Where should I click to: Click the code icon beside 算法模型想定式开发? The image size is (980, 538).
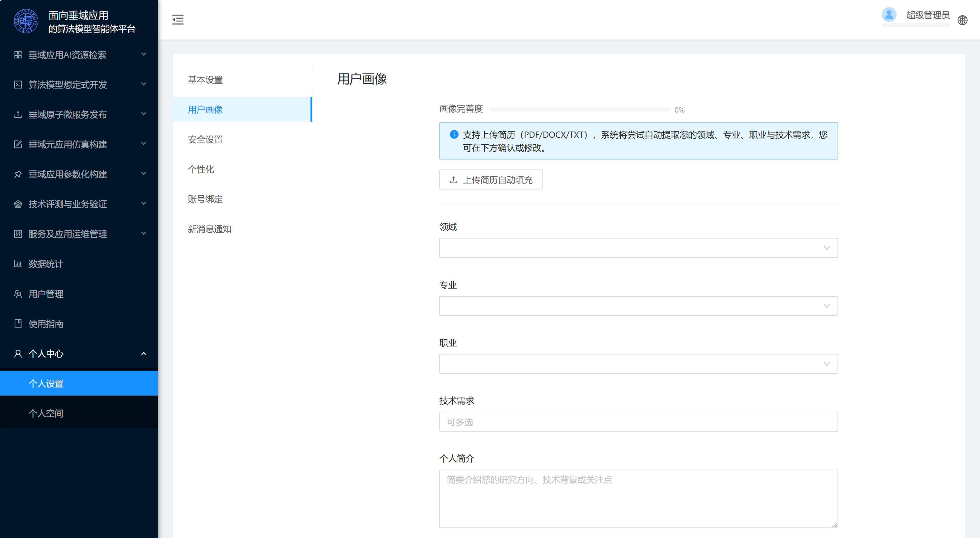click(18, 84)
